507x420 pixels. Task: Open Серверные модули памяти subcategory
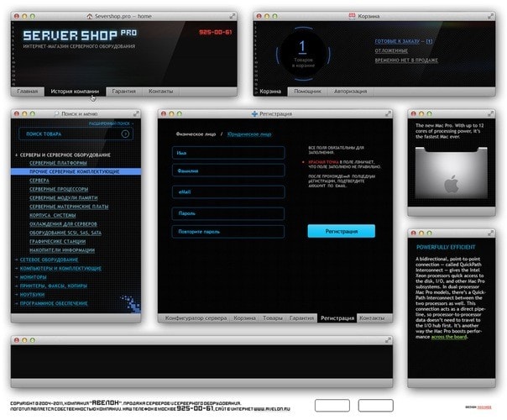point(64,197)
